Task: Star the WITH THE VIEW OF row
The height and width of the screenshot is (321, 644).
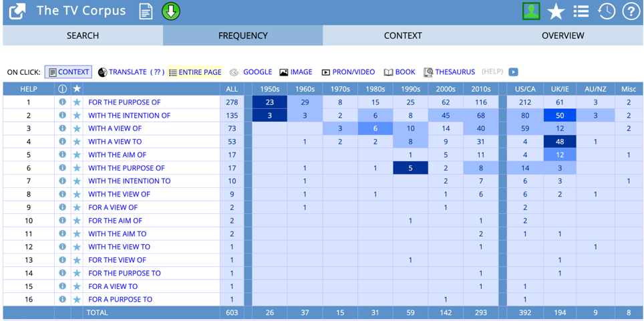Action: pos(77,195)
